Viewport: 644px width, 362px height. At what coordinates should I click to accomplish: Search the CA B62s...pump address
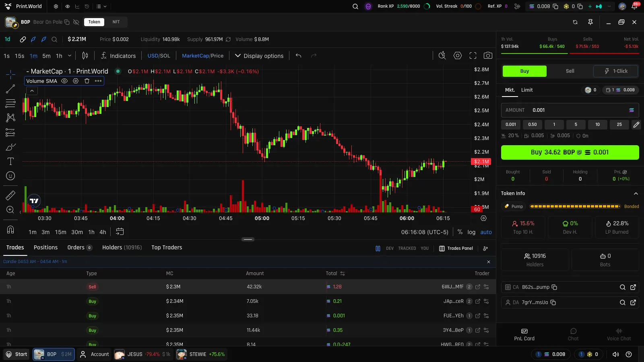pos(622,287)
